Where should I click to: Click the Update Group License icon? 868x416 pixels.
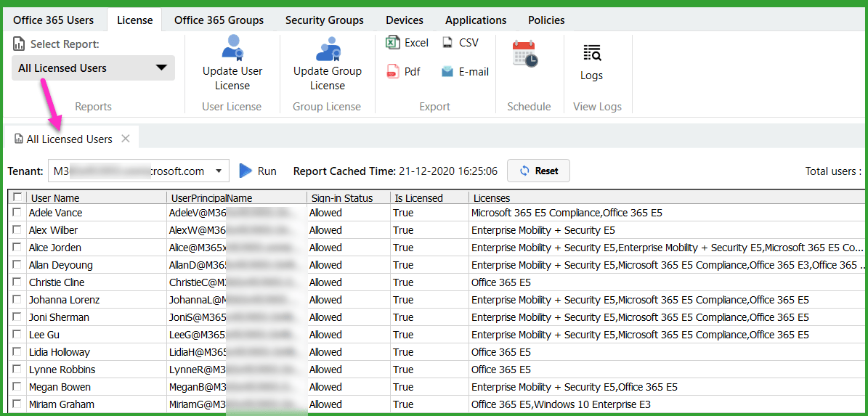[x=328, y=49]
